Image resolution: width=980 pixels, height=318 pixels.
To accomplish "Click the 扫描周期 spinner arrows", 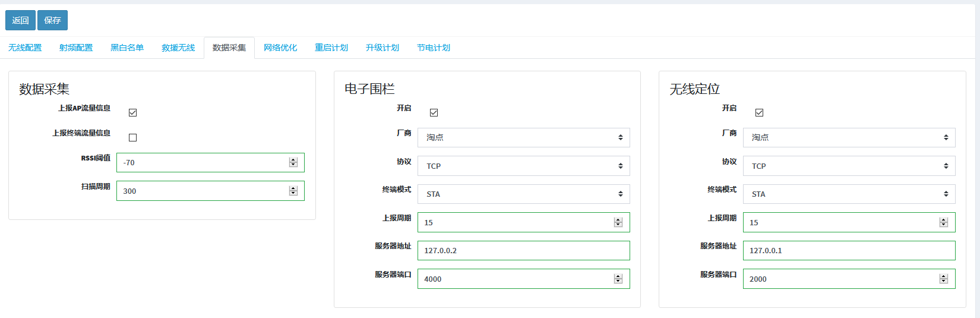I will (x=293, y=191).
